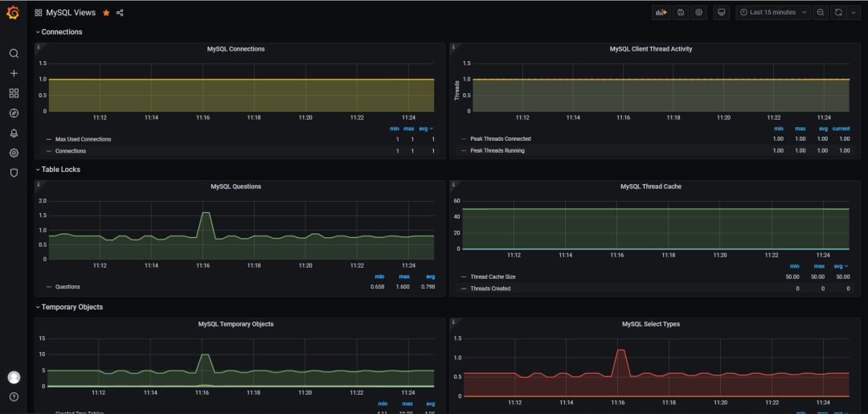868x414 pixels.
Task: Open the Grafana home logo
Action: tap(14, 12)
